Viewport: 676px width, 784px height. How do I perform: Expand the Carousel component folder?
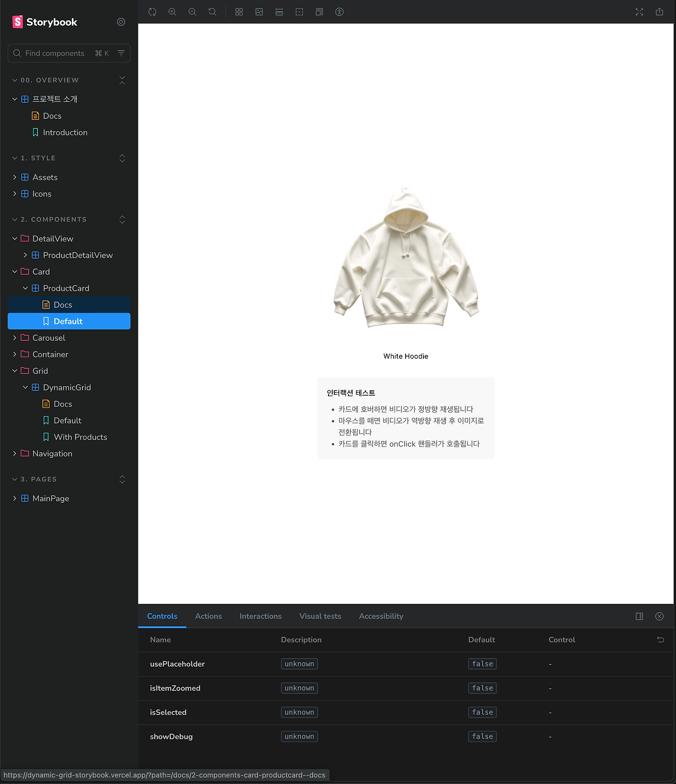pos(14,338)
